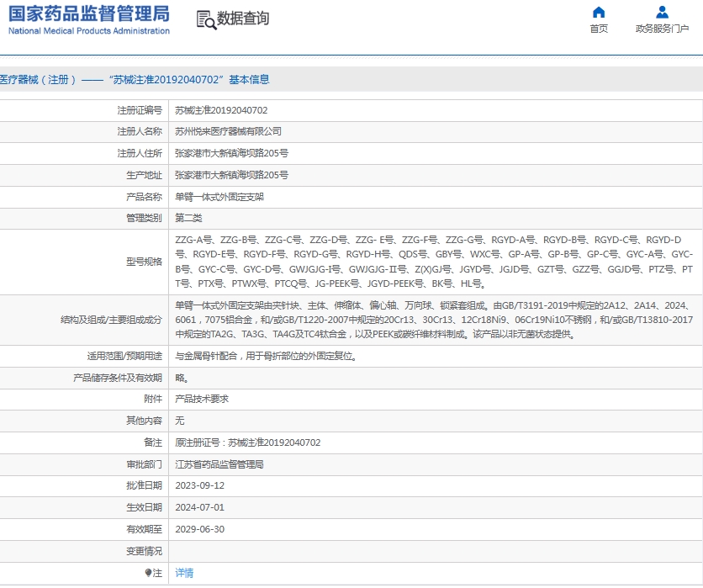Select the value 苏州悦来医疗器械有限公司

point(228,131)
